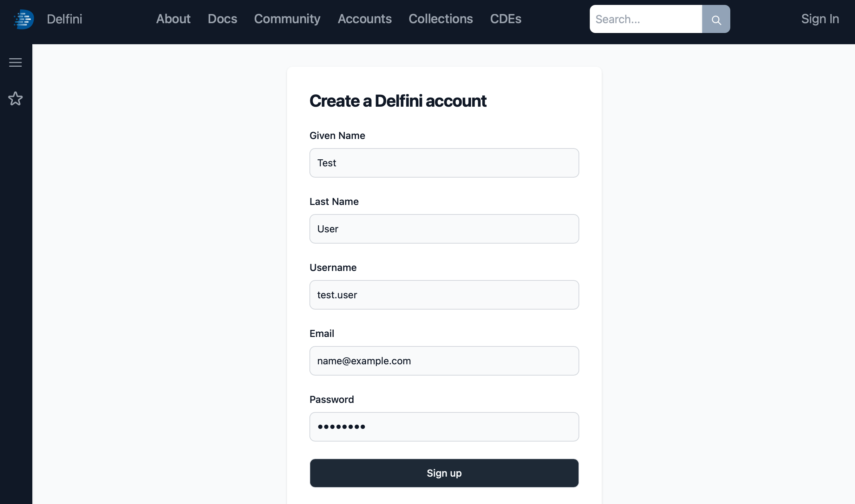855x504 pixels.
Task: Click the Email input field
Action: pos(444,361)
